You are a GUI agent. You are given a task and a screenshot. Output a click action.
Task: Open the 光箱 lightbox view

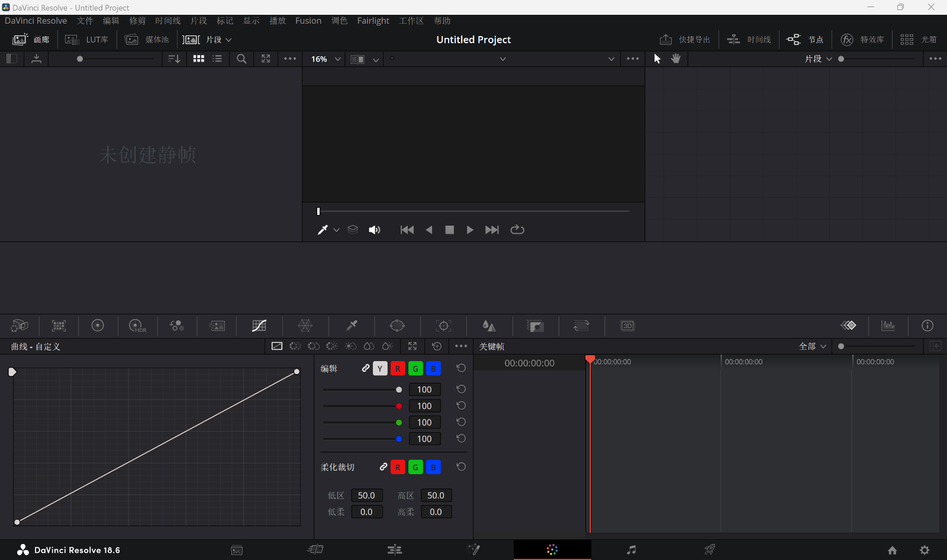coord(919,40)
